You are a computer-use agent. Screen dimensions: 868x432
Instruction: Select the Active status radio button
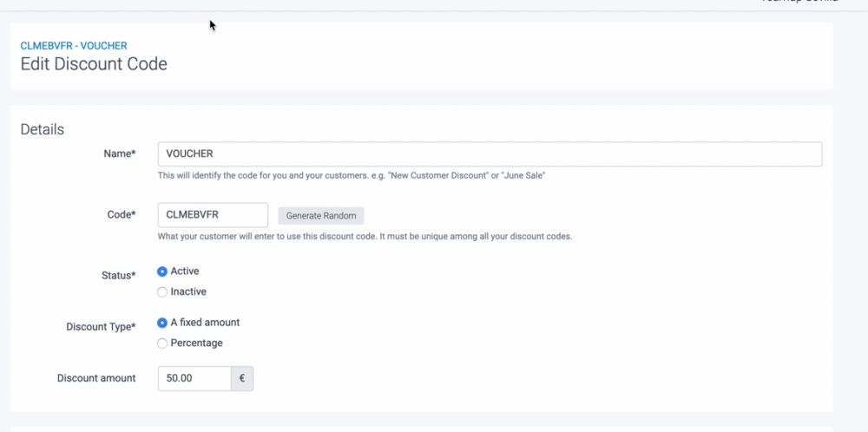pyautogui.click(x=162, y=272)
